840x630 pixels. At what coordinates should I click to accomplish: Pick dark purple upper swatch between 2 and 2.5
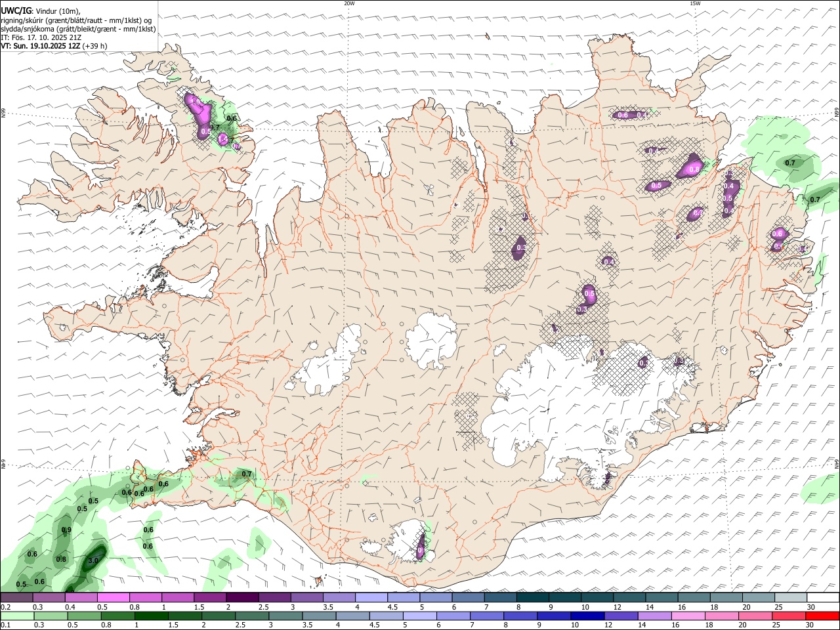[x=242, y=598]
